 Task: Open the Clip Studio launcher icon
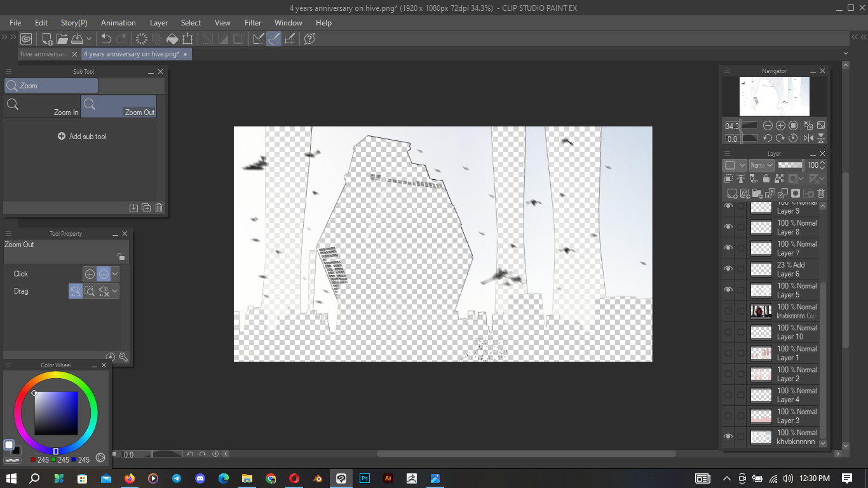coord(26,39)
